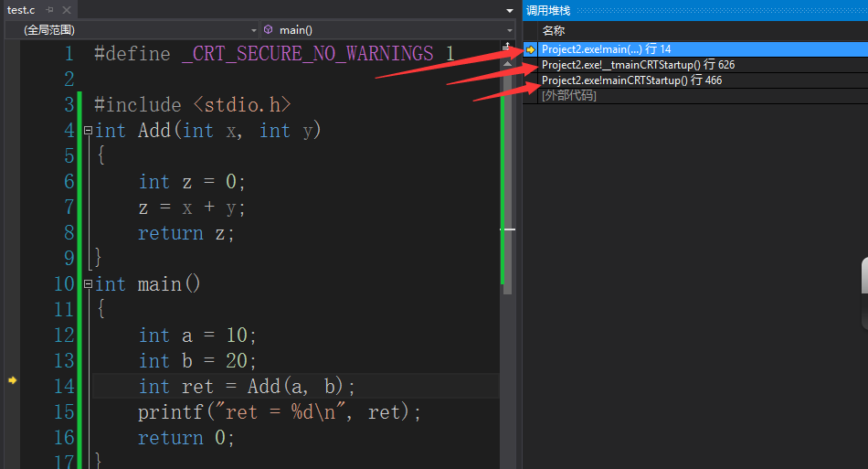Click the editor vertical scrollbar track
Image resolution: width=868 pixels, height=469 pixels.
click(508, 366)
